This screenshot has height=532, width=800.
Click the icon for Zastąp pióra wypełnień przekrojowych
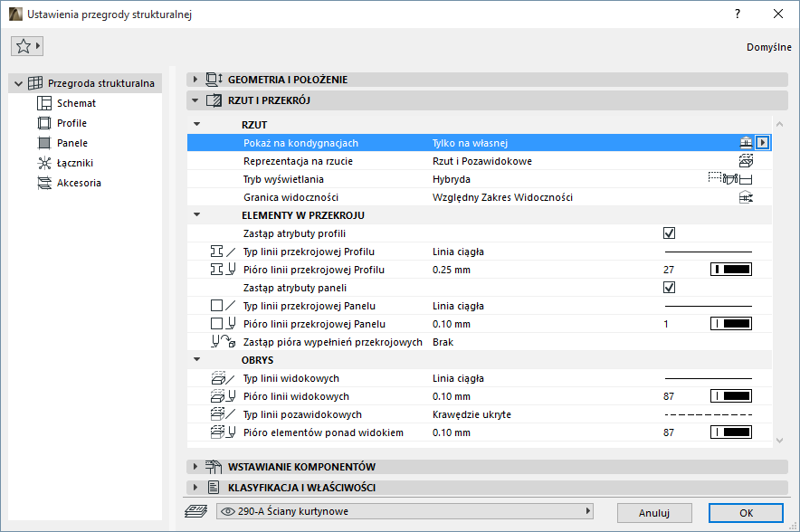[223, 342]
